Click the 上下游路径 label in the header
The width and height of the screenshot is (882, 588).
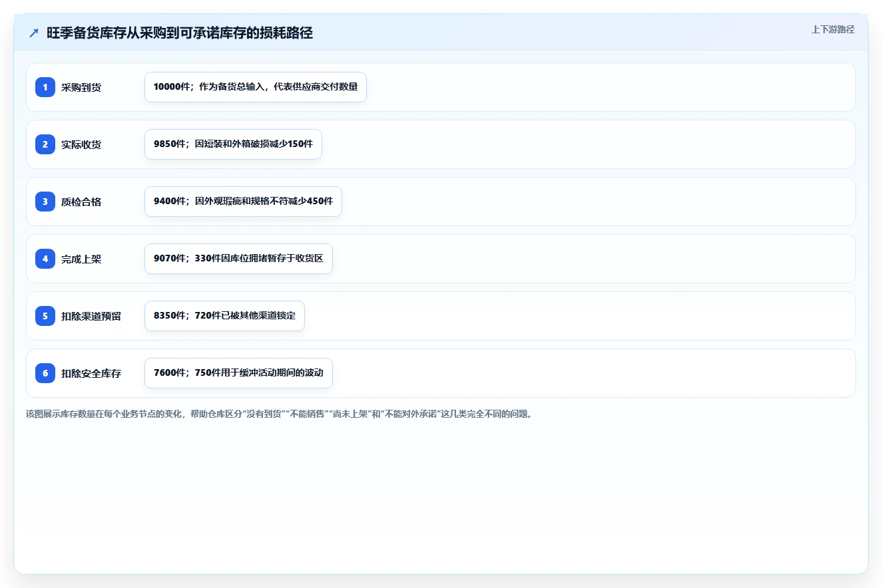tap(833, 29)
